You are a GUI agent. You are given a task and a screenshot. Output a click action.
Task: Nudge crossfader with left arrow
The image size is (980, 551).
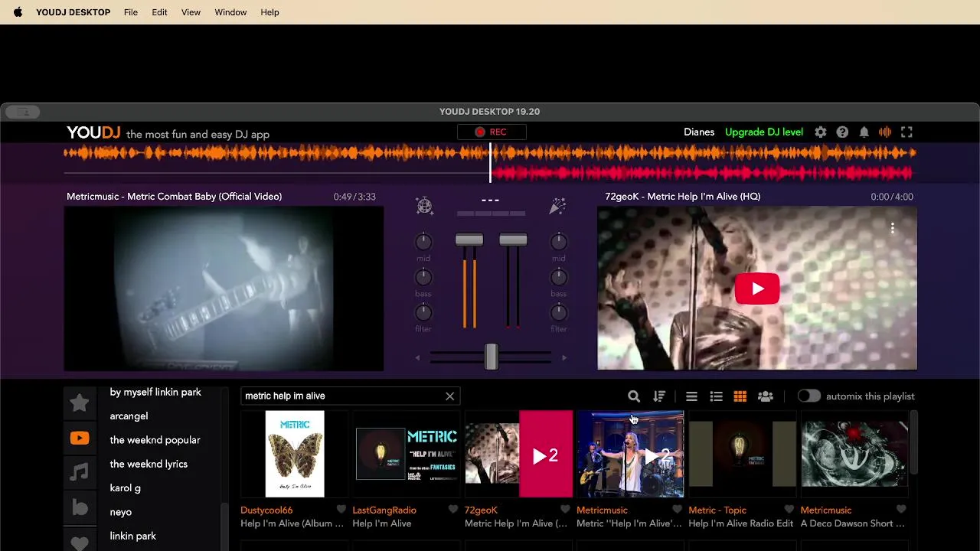tap(417, 357)
